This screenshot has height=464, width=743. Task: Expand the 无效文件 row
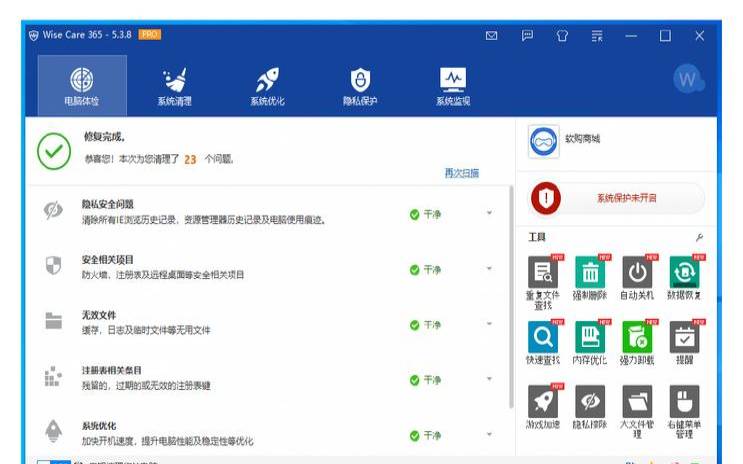point(489,324)
